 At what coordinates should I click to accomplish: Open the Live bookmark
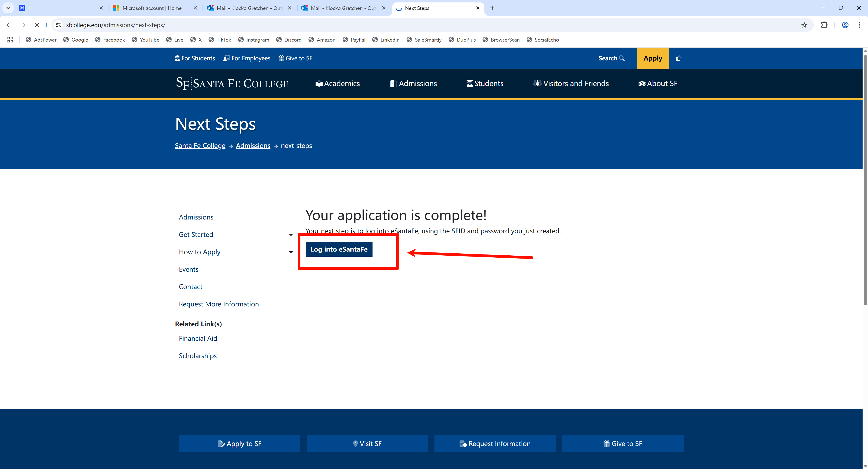[175, 40]
